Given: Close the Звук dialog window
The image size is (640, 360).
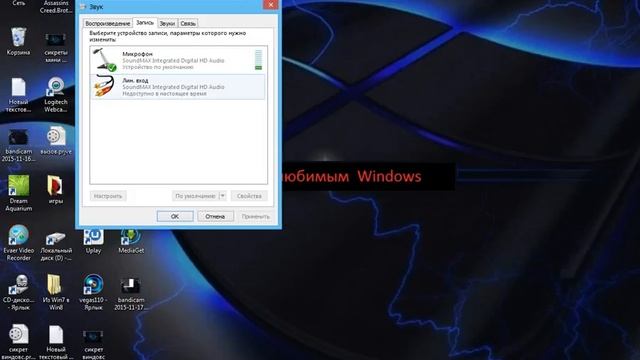Looking at the screenshot, I should 271,4.
